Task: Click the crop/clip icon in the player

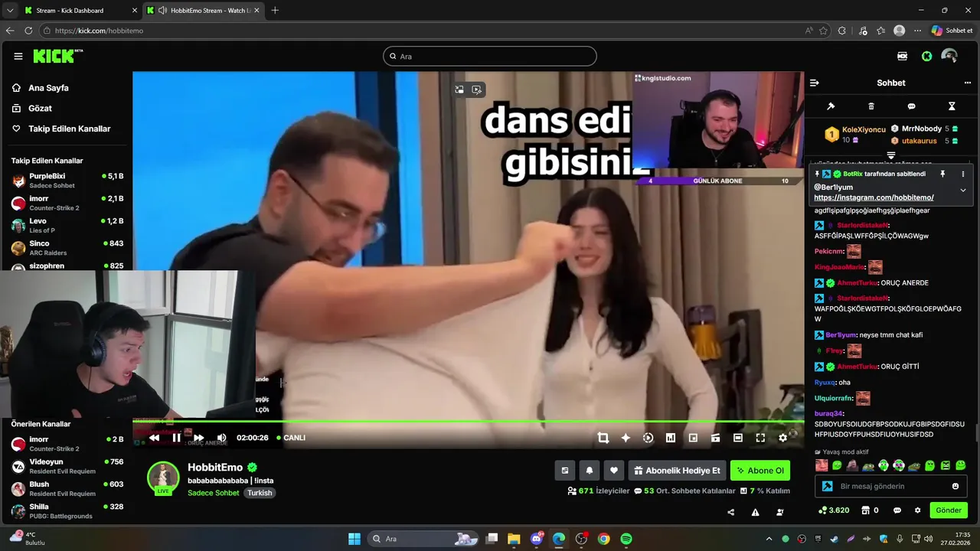Action: tap(603, 438)
